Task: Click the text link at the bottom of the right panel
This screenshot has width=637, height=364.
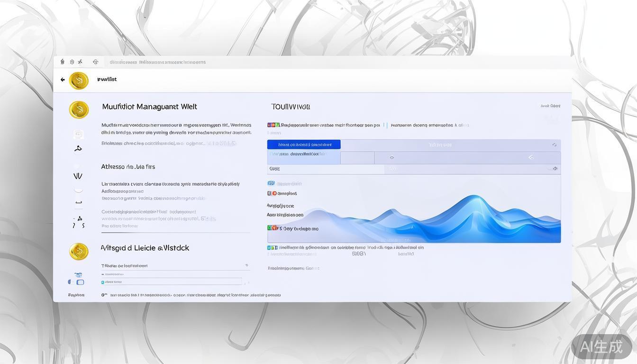Action: [293, 268]
